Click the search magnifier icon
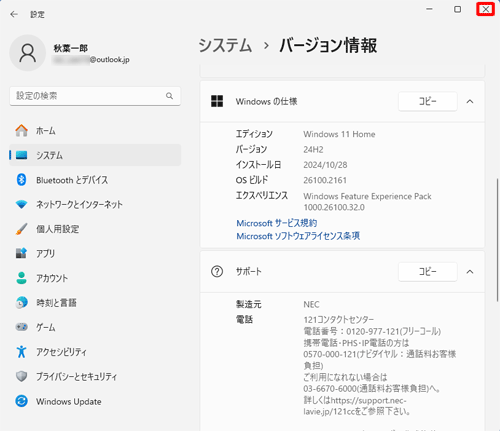Image resolution: width=500 pixels, height=431 pixels. [169, 96]
